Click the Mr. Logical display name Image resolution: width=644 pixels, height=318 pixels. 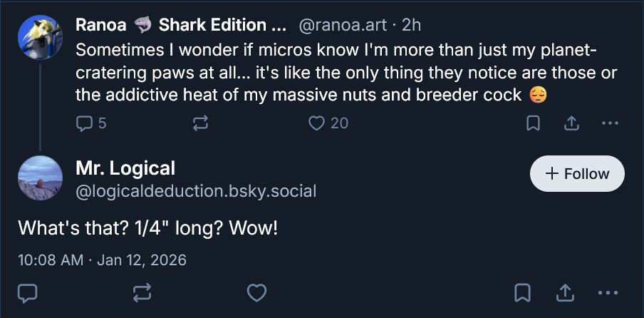point(125,168)
